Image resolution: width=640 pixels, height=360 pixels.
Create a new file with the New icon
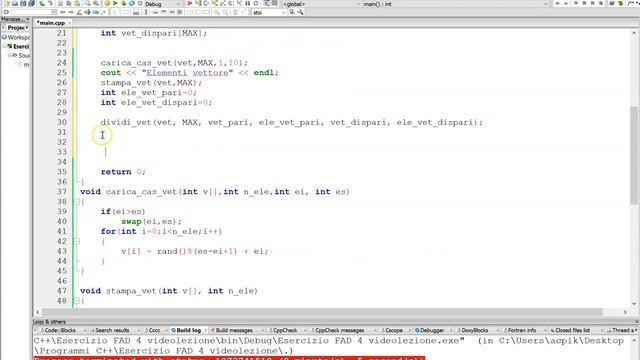click(7, 3)
